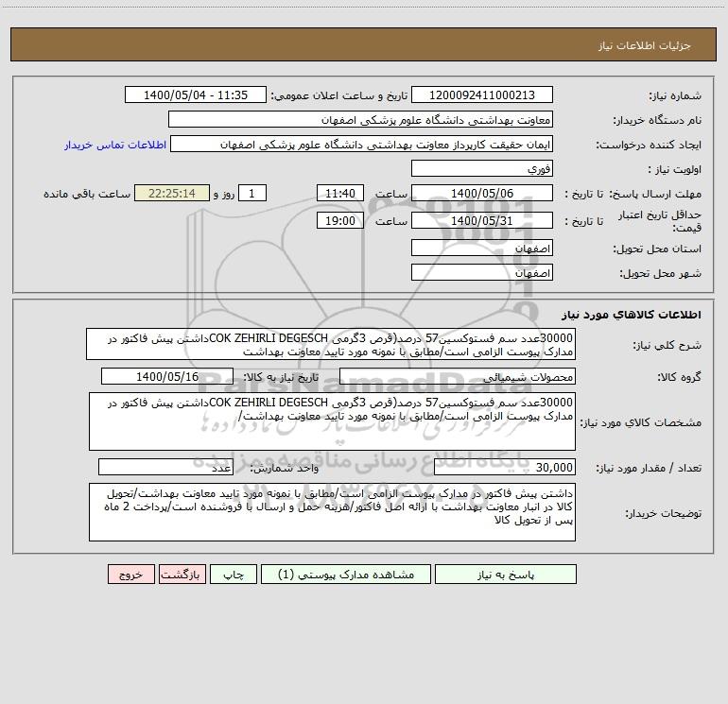Click the تعداد / مقدار مورد نیاز label
The image size is (728, 704).
point(649,469)
